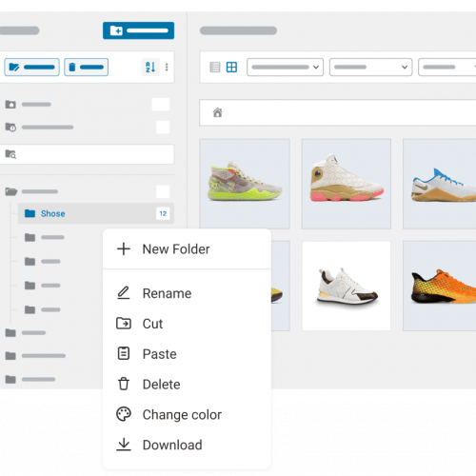Switch to grid view icon
The width and height of the screenshot is (476, 476).
pyautogui.click(x=231, y=67)
